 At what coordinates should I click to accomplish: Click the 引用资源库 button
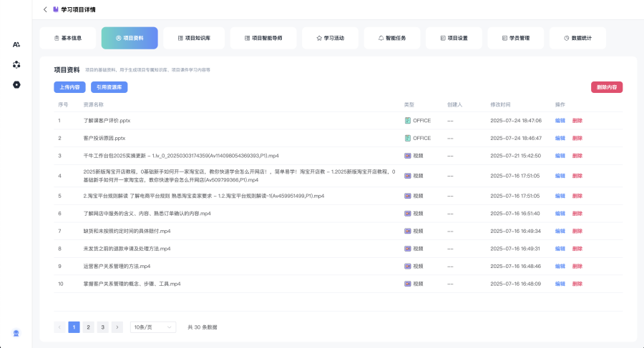click(x=109, y=87)
